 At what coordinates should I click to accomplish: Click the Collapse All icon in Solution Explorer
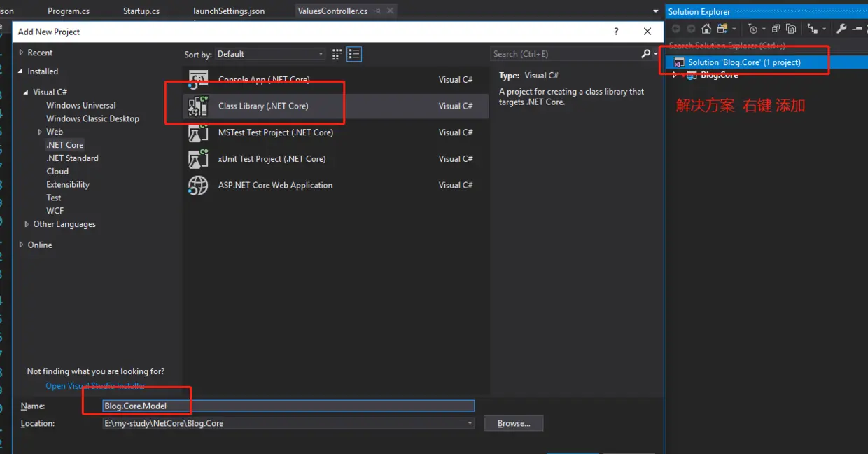click(776, 29)
